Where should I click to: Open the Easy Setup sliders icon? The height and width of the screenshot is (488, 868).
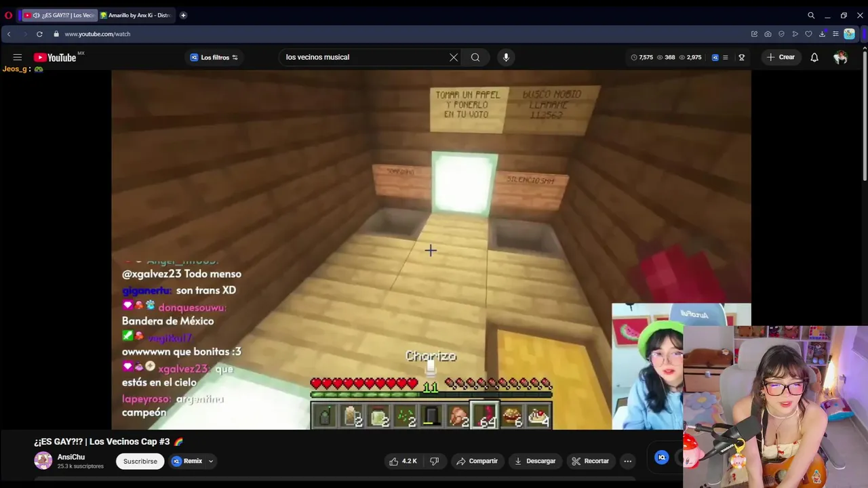pyautogui.click(x=835, y=34)
